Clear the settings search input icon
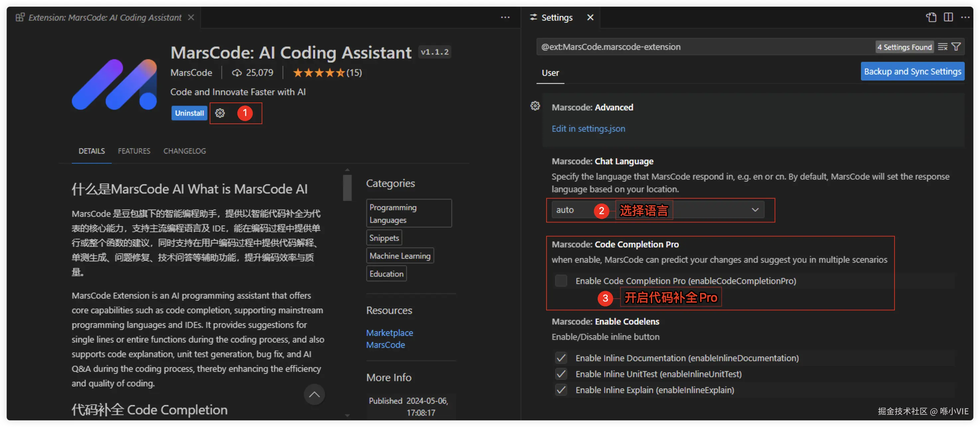The width and height of the screenshot is (980, 427). tap(942, 47)
